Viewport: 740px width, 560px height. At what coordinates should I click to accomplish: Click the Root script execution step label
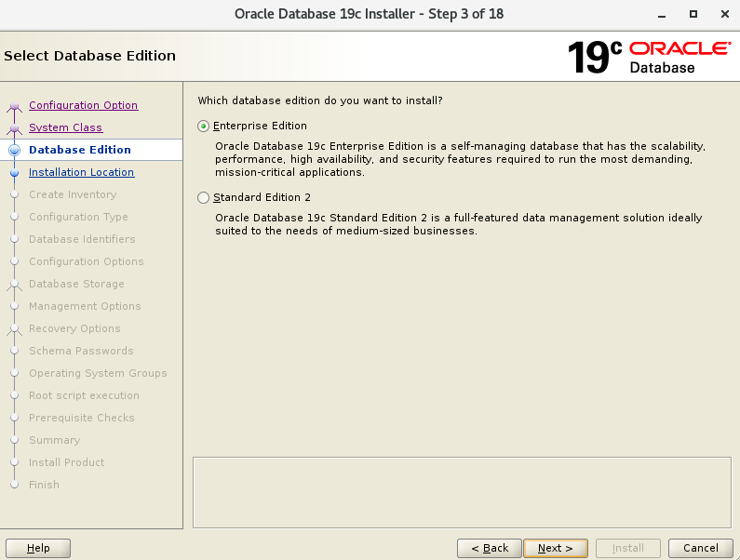click(x=84, y=395)
